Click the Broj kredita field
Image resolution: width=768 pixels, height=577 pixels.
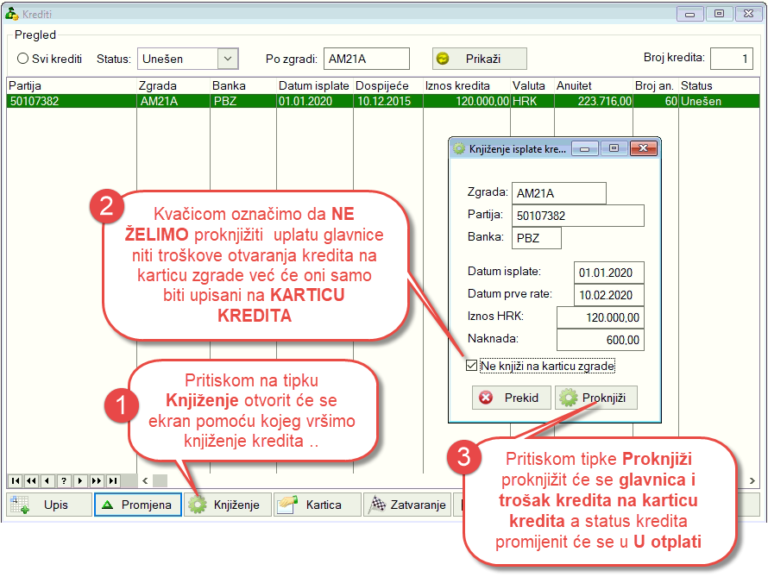tap(731, 59)
